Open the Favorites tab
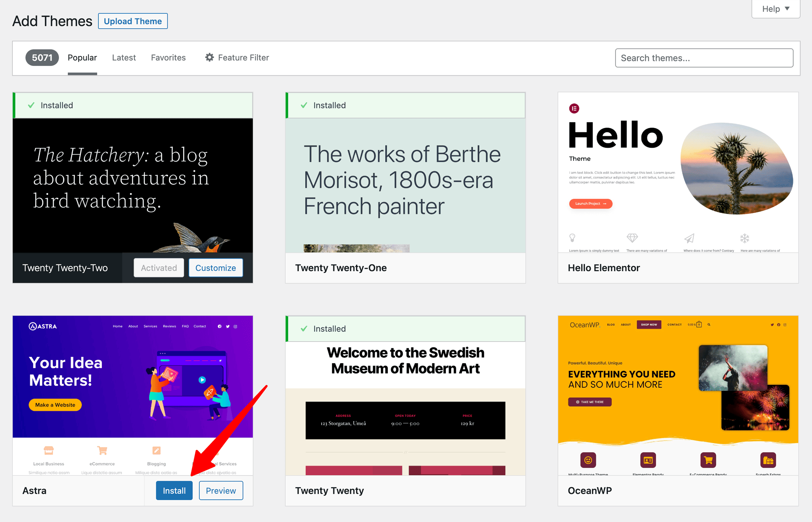The image size is (812, 522). pos(168,58)
